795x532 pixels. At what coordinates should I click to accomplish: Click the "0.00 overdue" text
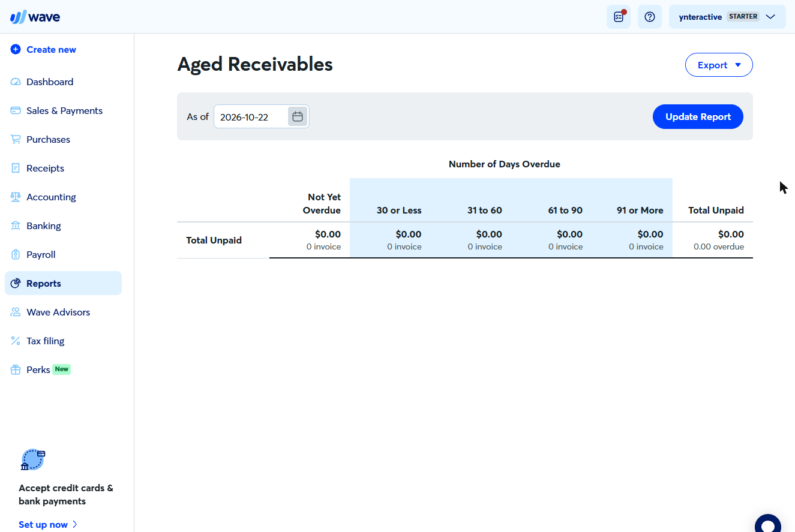point(719,247)
